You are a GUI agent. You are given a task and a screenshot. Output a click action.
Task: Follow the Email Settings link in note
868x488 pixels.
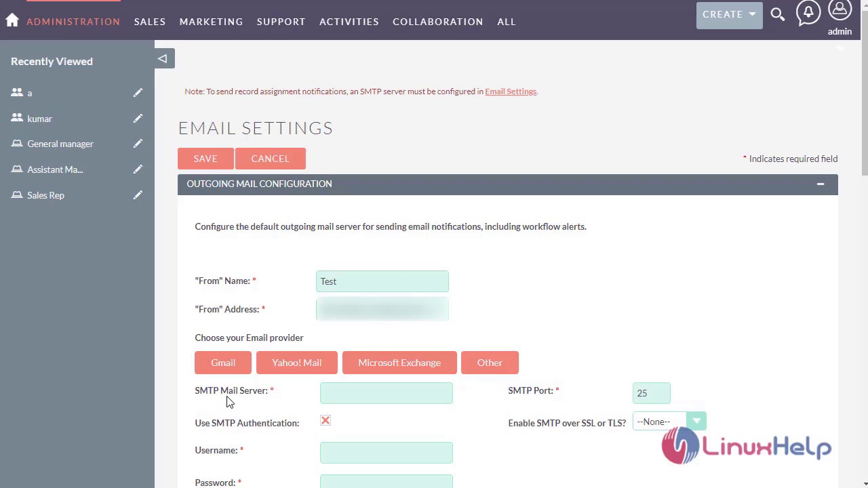511,91
